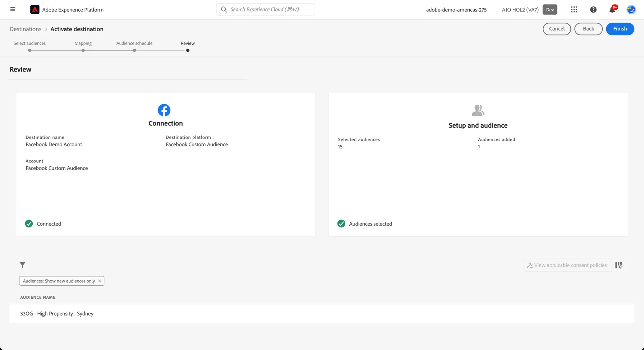
Task: Click the Facebook connection logo
Action: (164, 110)
